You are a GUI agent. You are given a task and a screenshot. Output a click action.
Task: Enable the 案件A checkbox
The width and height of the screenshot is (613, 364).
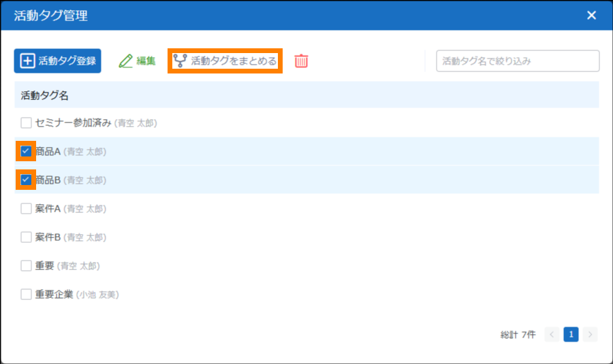tap(26, 208)
